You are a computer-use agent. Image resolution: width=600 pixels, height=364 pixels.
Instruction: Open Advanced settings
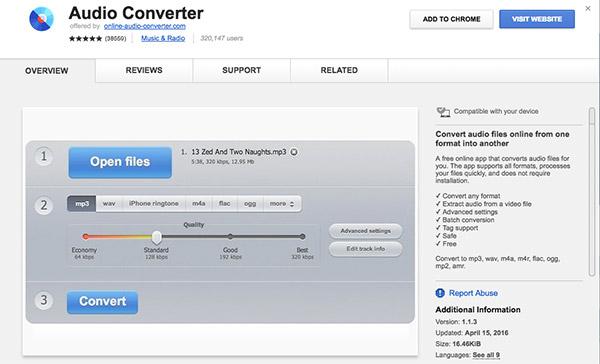coord(365,231)
